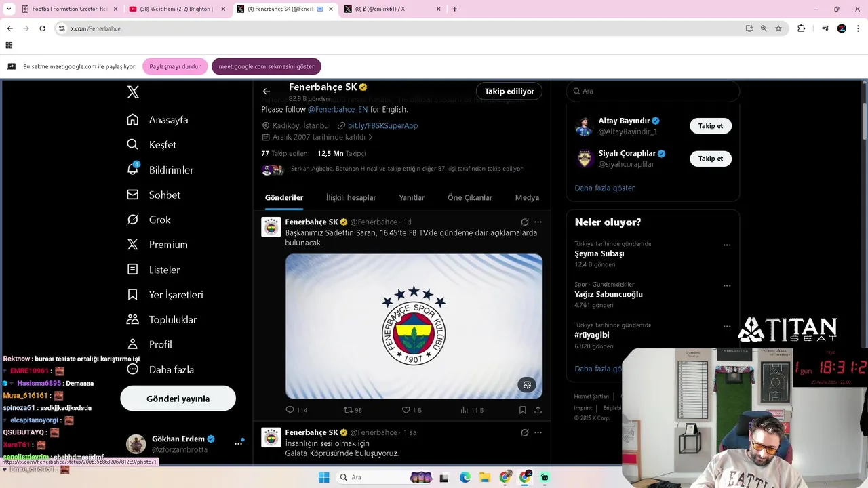Image resolution: width=868 pixels, height=488 pixels.
Task: Switch to Medya tab
Action: click(527, 197)
